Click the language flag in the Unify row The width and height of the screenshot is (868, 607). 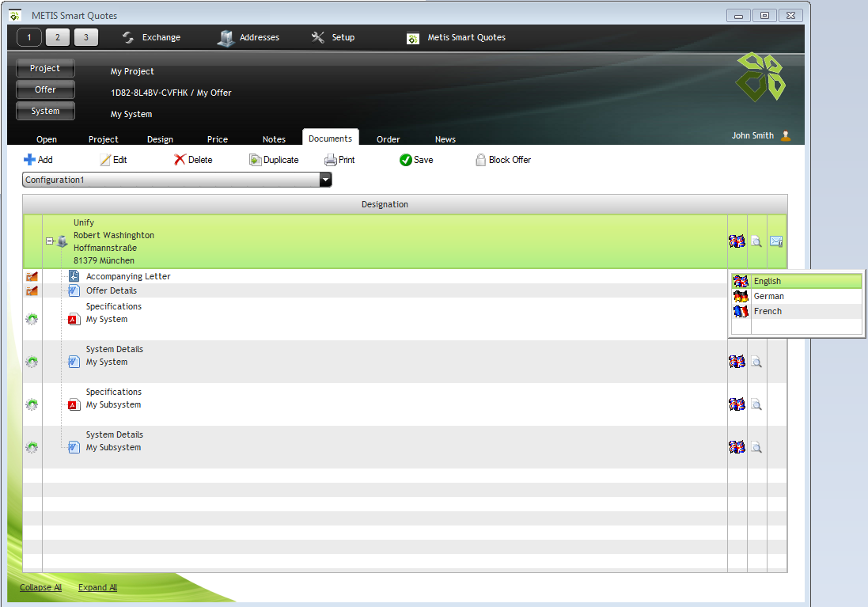[737, 241]
